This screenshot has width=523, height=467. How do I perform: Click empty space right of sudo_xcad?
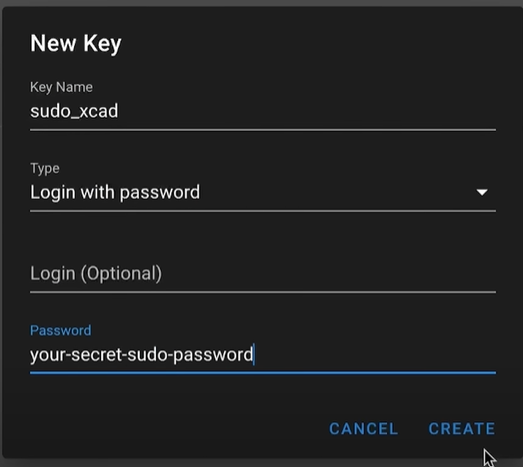pos(307,111)
